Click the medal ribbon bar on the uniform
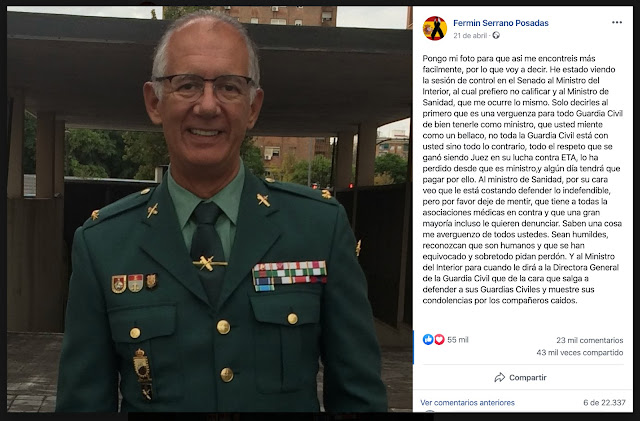640x421 pixels. click(x=289, y=276)
